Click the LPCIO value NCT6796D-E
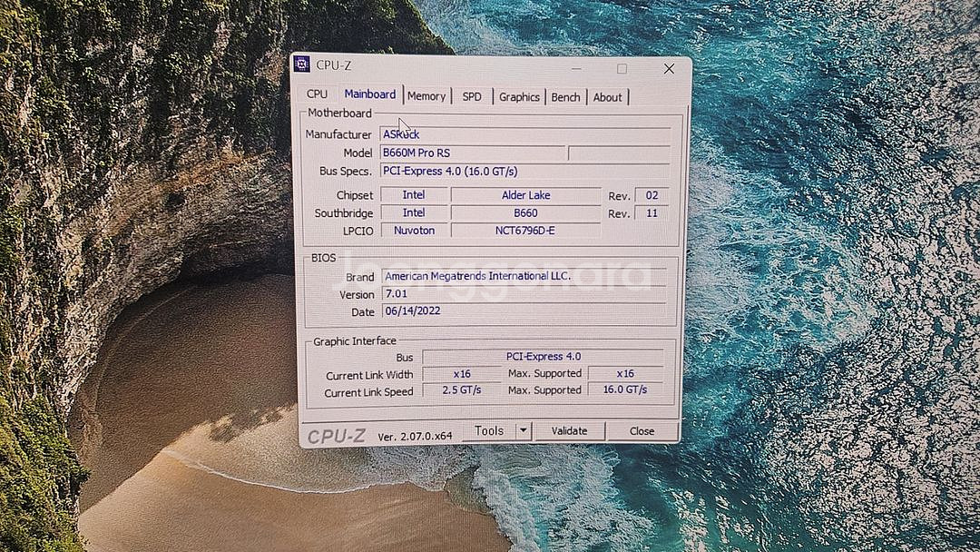 point(525,231)
